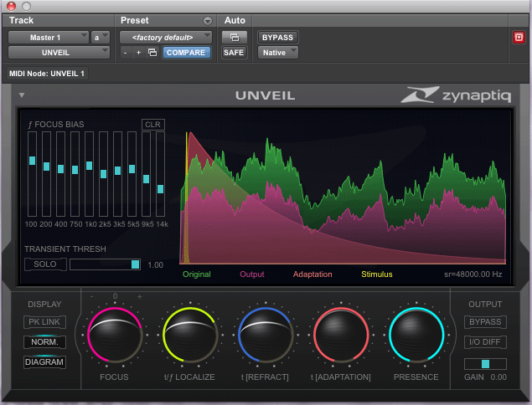Click the 3k5 focus bias slider
This screenshot has height=405, width=532.
click(118, 174)
